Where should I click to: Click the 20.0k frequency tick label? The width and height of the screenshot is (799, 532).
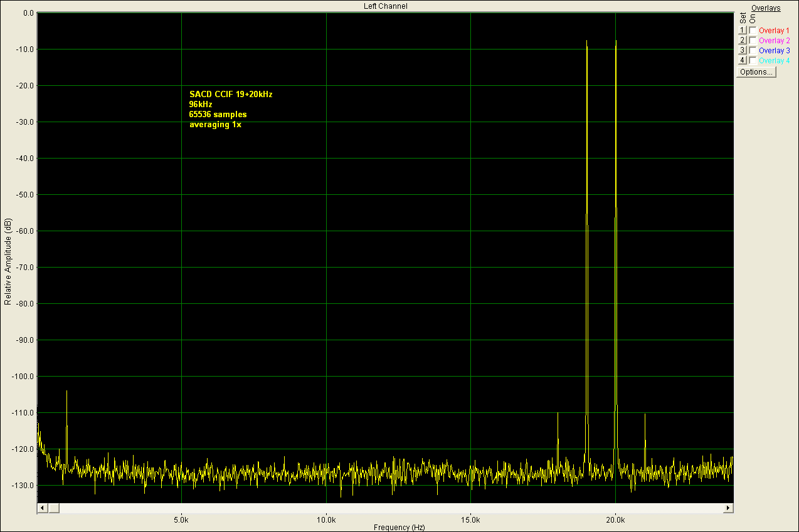click(615, 520)
